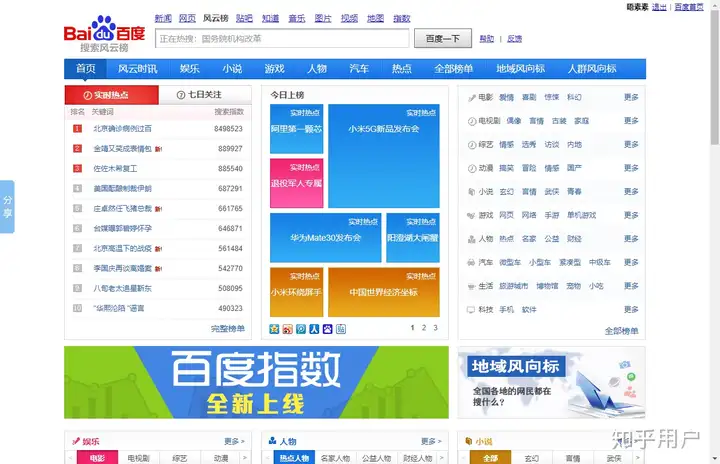Expand 更多 for the 科技 category row
The width and height of the screenshot is (720, 464).
631,310
